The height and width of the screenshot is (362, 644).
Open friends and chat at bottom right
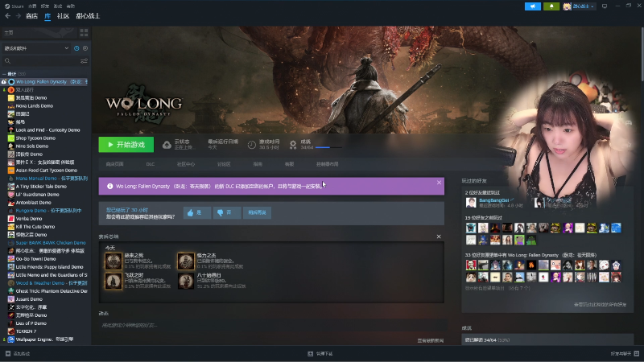pos(625,353)
